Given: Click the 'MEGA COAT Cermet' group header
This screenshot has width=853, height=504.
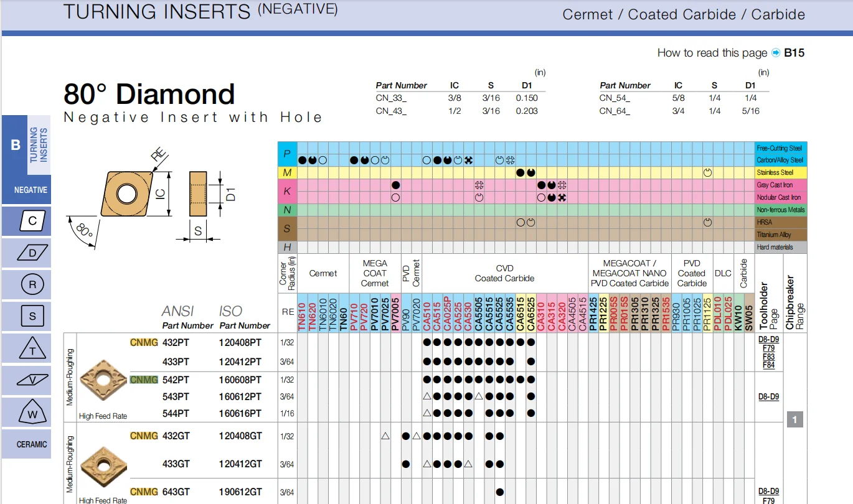Looking at the screenshot, I should click(x=375, y=273).
